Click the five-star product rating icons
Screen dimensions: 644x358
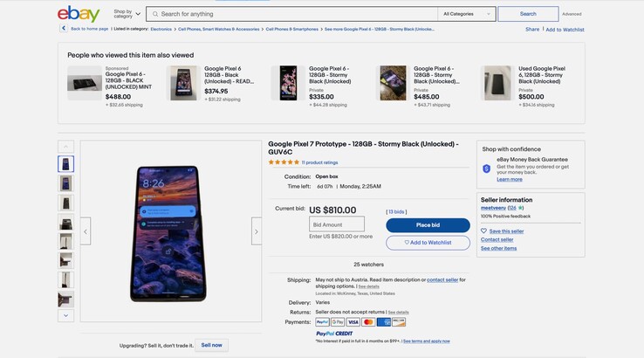click(284, 162)
